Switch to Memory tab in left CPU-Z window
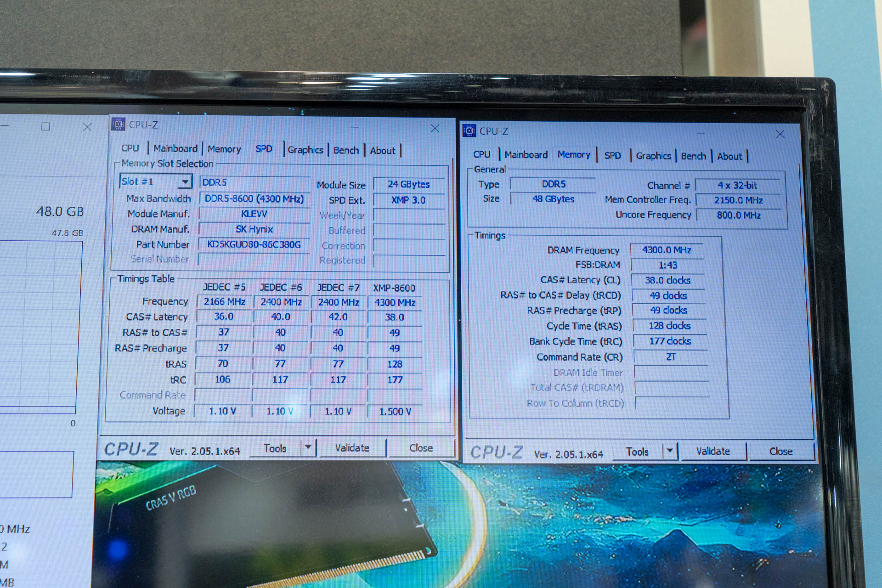Image resolution: width=882 pixels, height=588 pixels. click(x=224, y=149)
